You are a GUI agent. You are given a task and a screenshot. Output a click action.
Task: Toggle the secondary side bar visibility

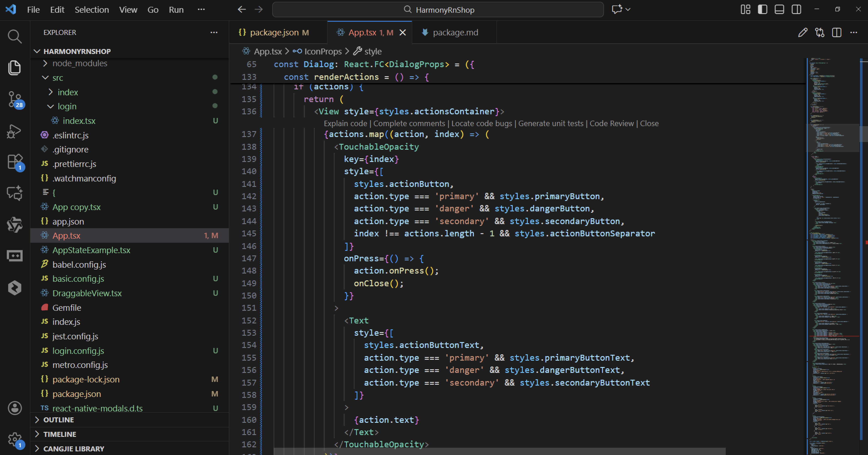[x=796, y=10]
